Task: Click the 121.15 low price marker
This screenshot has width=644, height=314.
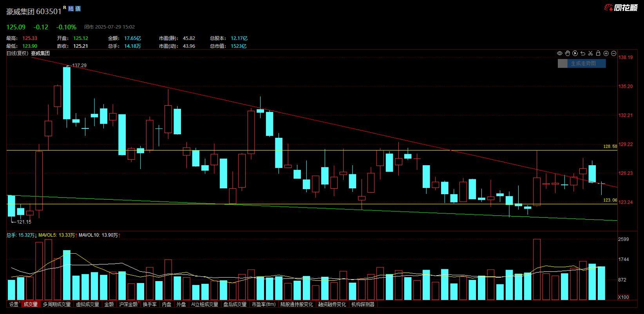Action: tap(24, 222)
